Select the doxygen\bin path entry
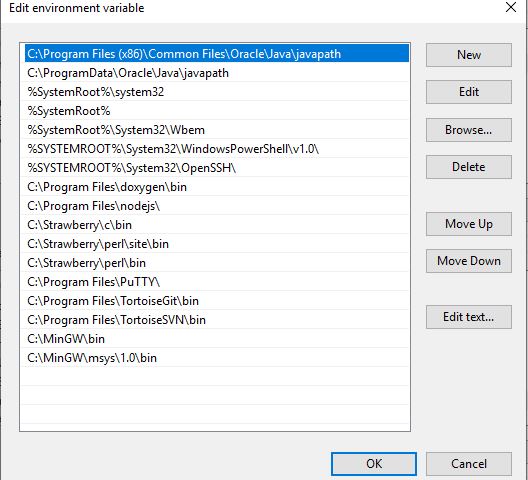 pyautogui.click(x=217, y=187)
